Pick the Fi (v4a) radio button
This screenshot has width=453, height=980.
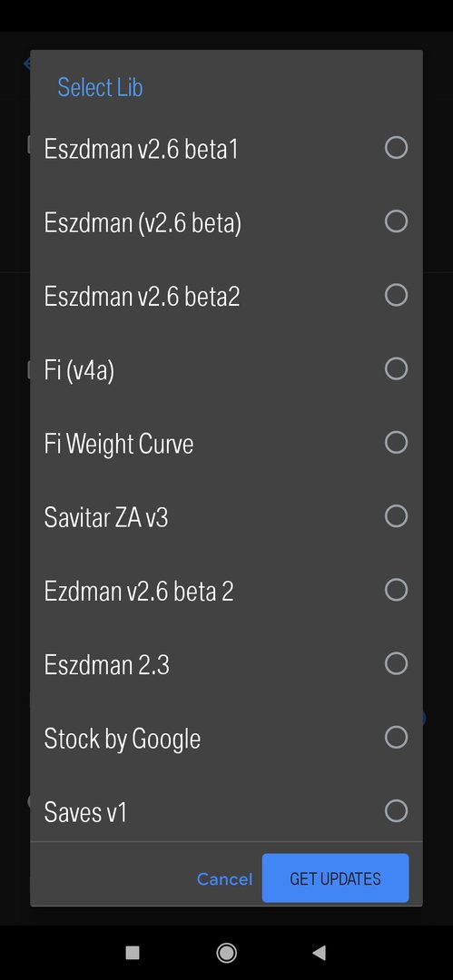coord(396,369)
